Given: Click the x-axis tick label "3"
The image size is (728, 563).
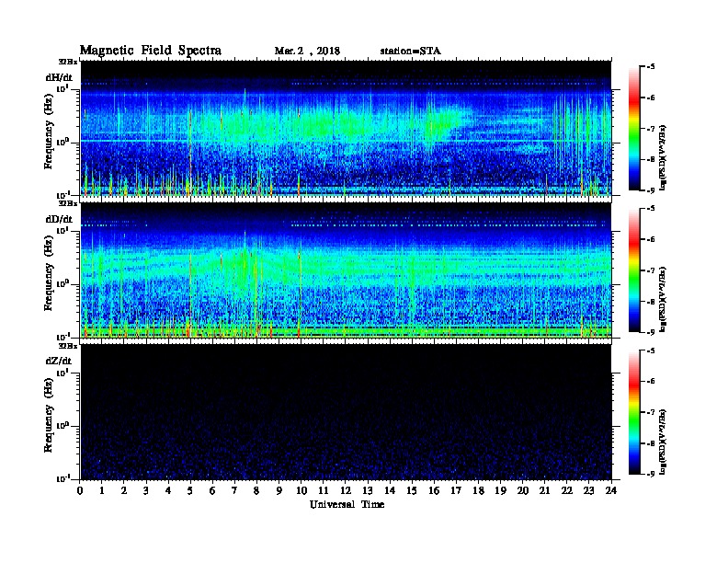Looking at the screenshot, I should pos(146,490).
